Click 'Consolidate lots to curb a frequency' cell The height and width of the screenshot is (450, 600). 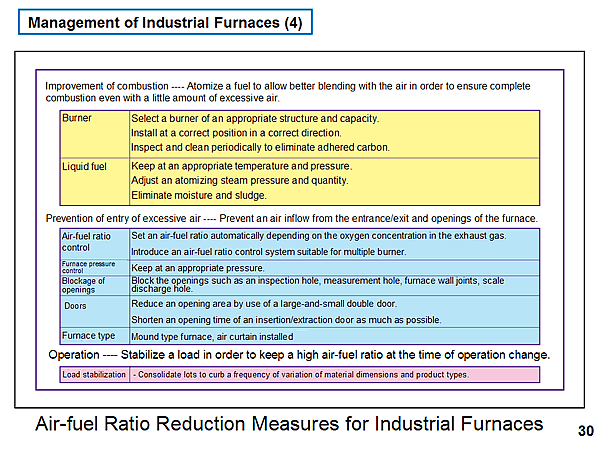(x=301, y=375)
